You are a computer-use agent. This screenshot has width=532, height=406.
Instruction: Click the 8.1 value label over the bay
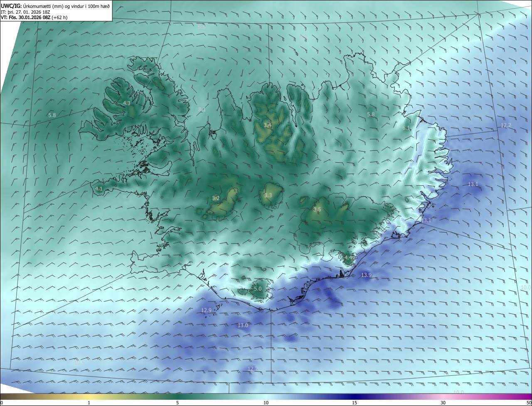tap(202, 110)
